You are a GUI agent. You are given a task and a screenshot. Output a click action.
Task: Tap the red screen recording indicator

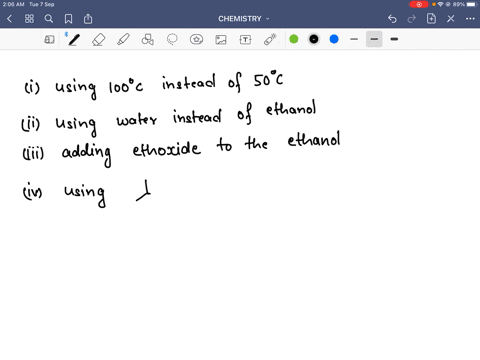pyautogui.click(x=419, y=4)
